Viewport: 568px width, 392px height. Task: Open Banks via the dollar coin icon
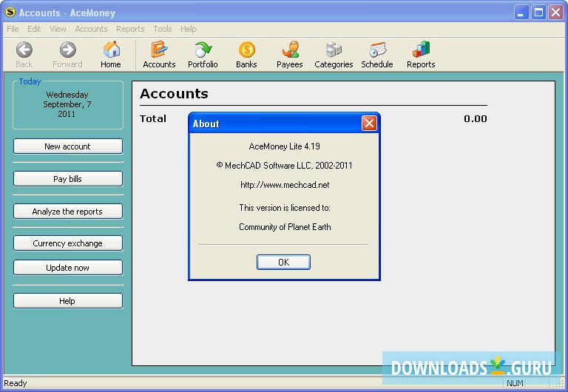247,50
